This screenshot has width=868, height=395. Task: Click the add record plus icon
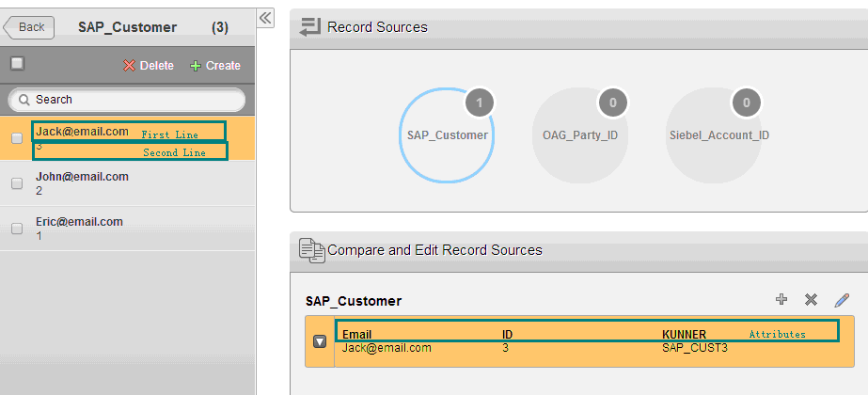[x=781, y=300]
